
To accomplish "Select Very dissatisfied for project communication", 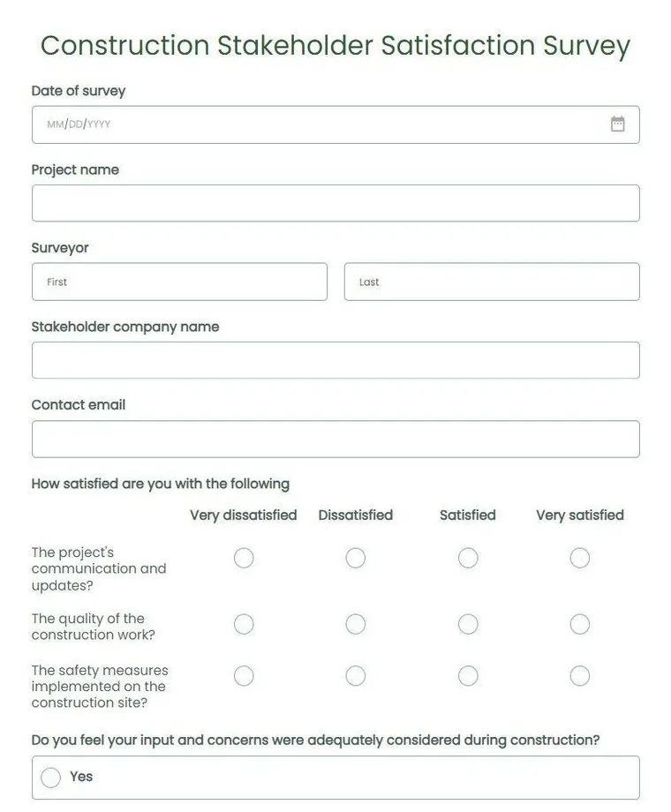I will pyautogui.click(x=244, y=558).
